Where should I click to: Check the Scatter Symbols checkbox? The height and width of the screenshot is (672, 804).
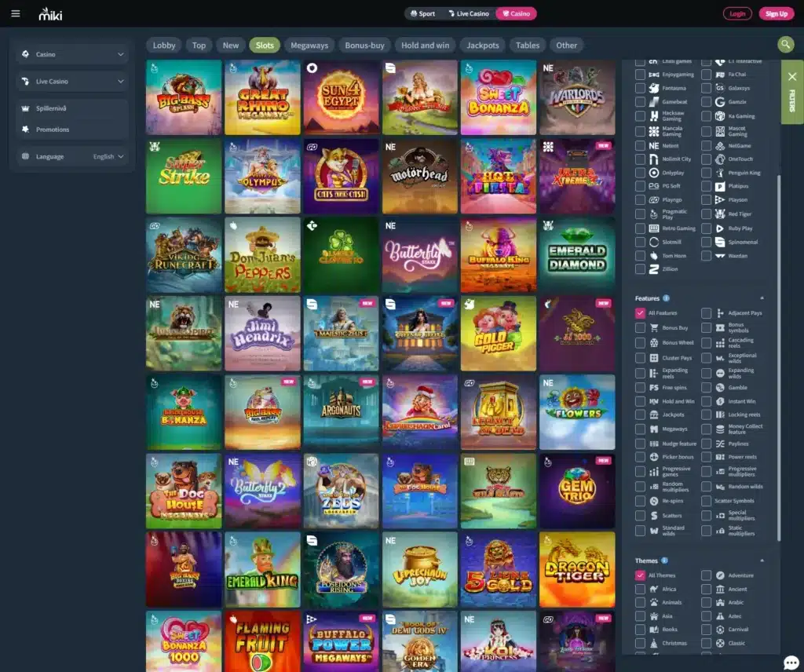point(706,501)
